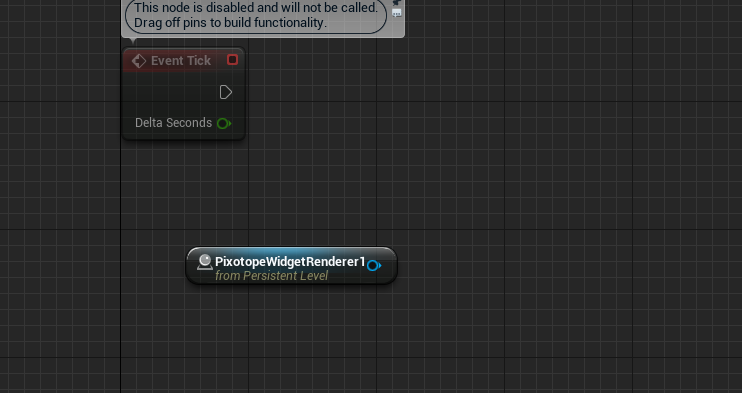Click the blue PixotopeWidgetRenderer1 object output pin
742x393 pixels.
(374, 266)
